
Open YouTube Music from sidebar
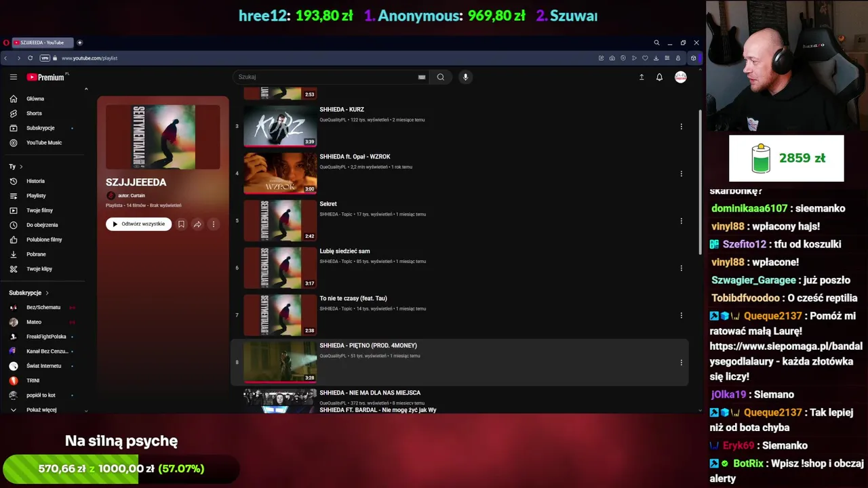(44, 143)
